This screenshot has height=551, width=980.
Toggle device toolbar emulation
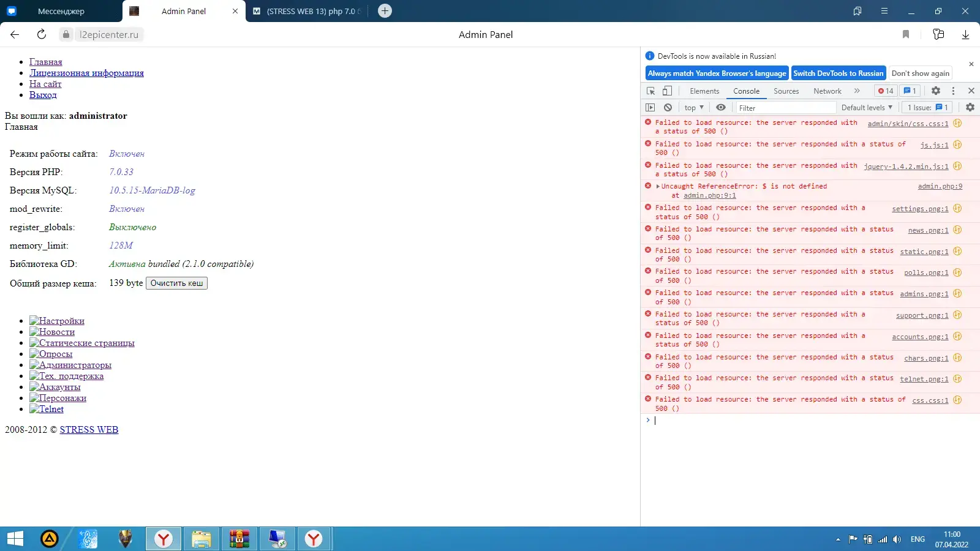(667, 91)
